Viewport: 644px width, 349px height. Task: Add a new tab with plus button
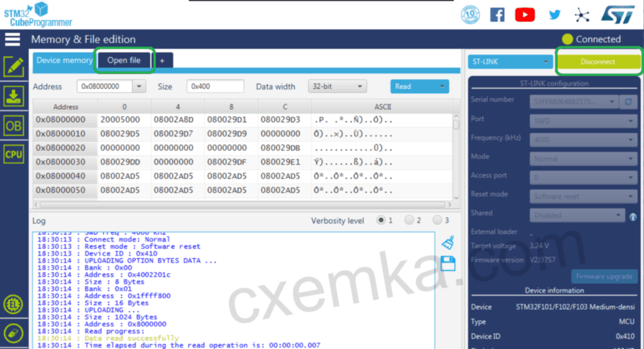click(x=162, y=61)
